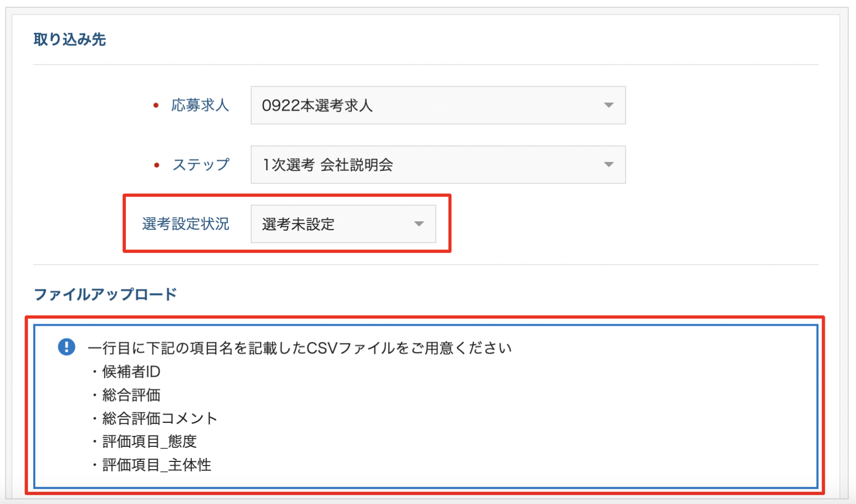Expand the ステップ dropdown using its arrow
This screenshot has width=856, height=504.
point(608,165)
